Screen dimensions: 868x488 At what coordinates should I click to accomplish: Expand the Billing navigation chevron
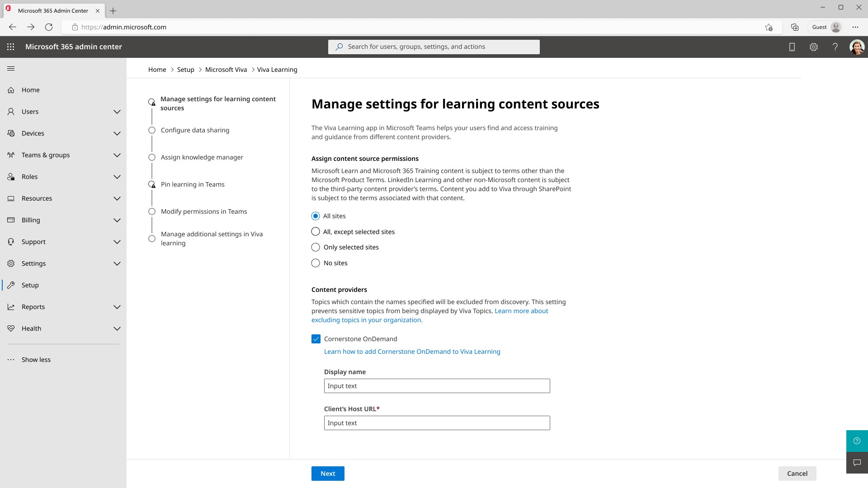(x=117, y=220)
